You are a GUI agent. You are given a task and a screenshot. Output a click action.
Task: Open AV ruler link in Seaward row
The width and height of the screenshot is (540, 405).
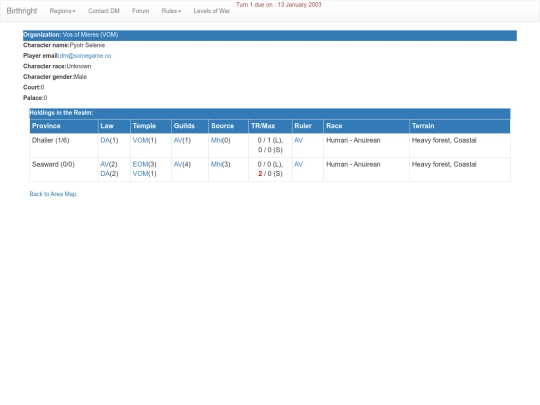299,165
